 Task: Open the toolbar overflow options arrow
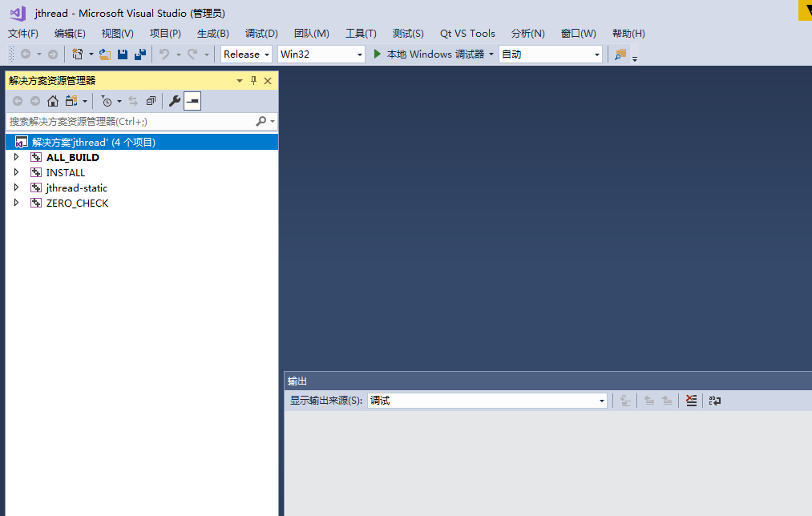634,58
